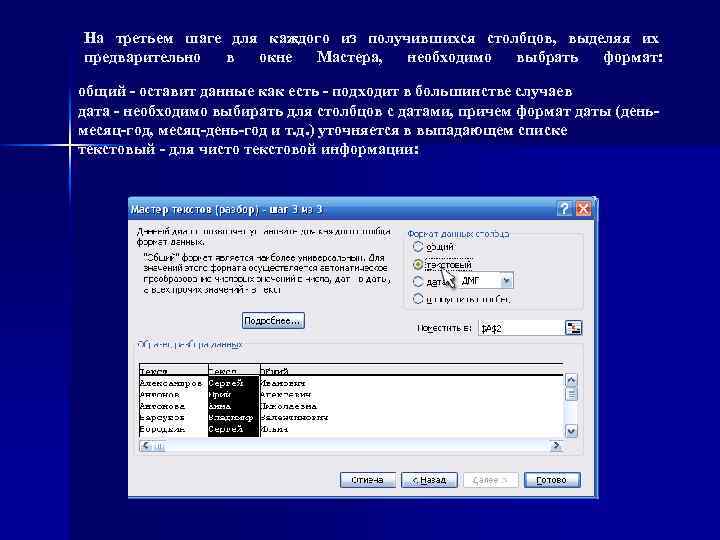Finish the wizard with Готово
Screen dimensions: 720x540
pos(552,480)
